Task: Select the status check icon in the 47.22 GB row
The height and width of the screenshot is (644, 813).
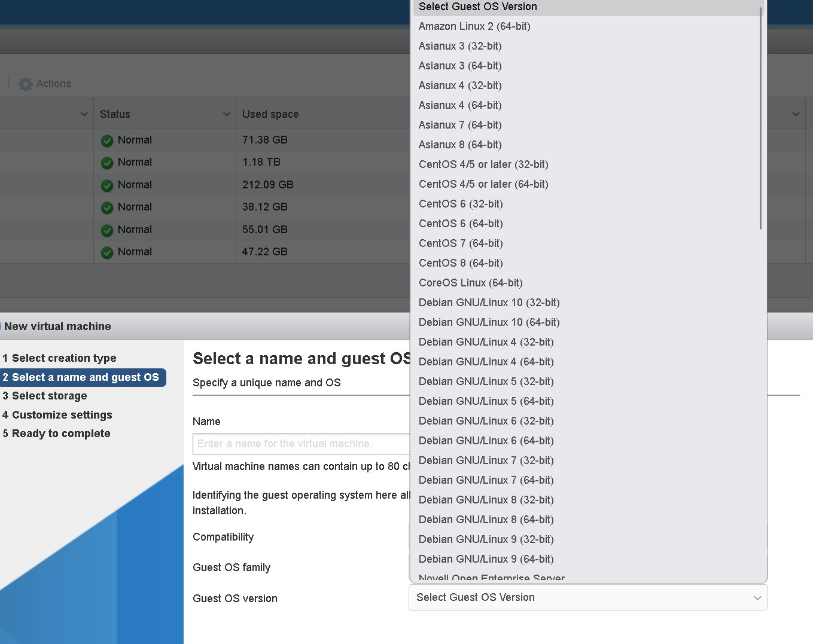Action: 107,252
